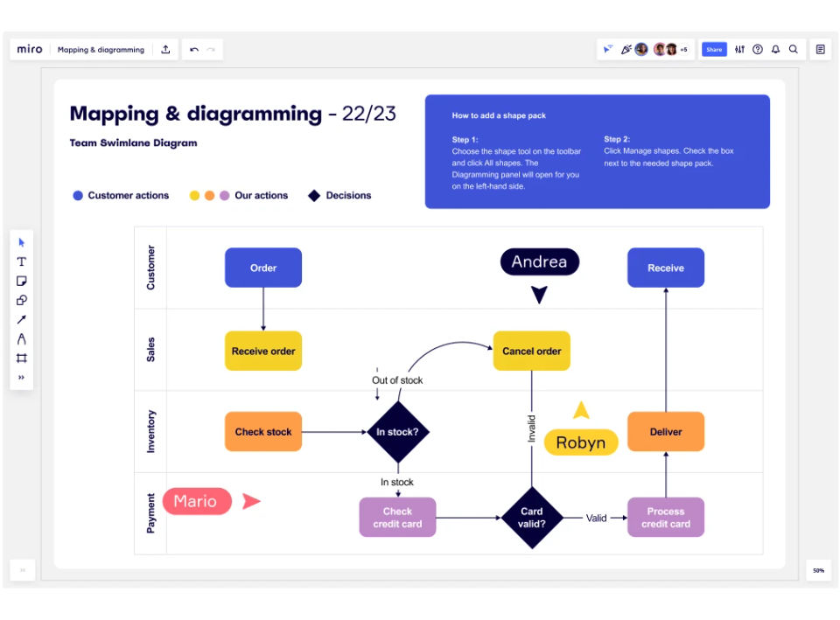The height and width of the screenshot is (620, 840).
Task: Open the Mapping & diagramming board title
Action: (101, 50)
